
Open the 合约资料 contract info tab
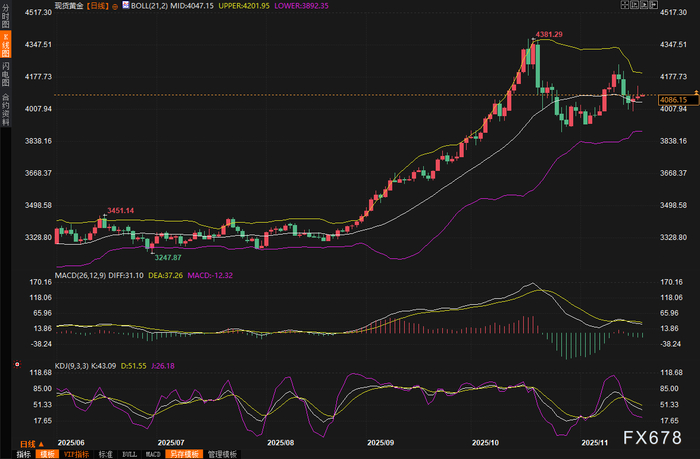click(x=5, y=109)
